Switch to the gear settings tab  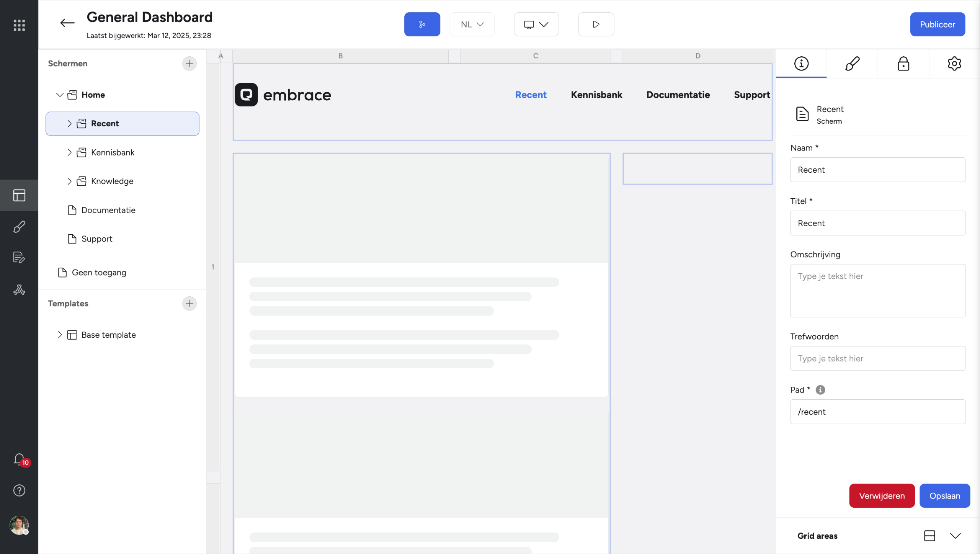[954, 64]
